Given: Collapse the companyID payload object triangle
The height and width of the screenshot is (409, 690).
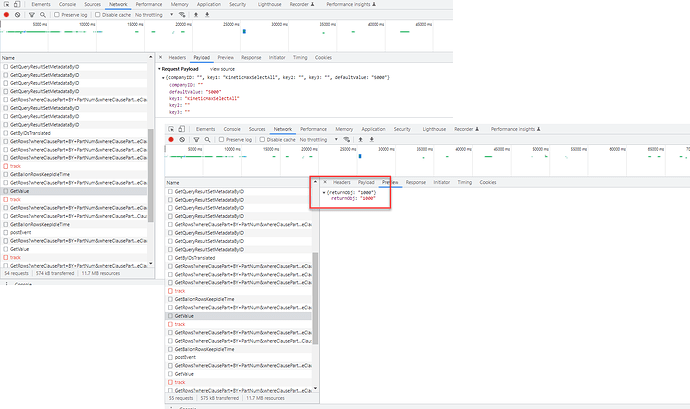Looking at the screenshot, I should 163,77.
